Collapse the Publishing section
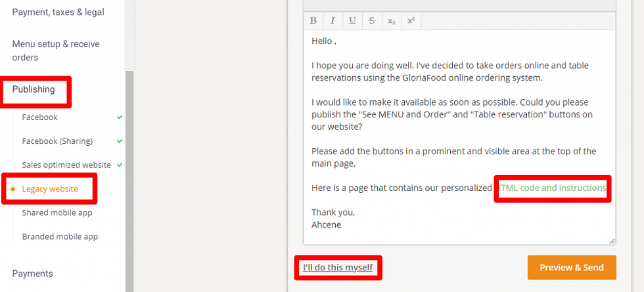 [34, 89]
